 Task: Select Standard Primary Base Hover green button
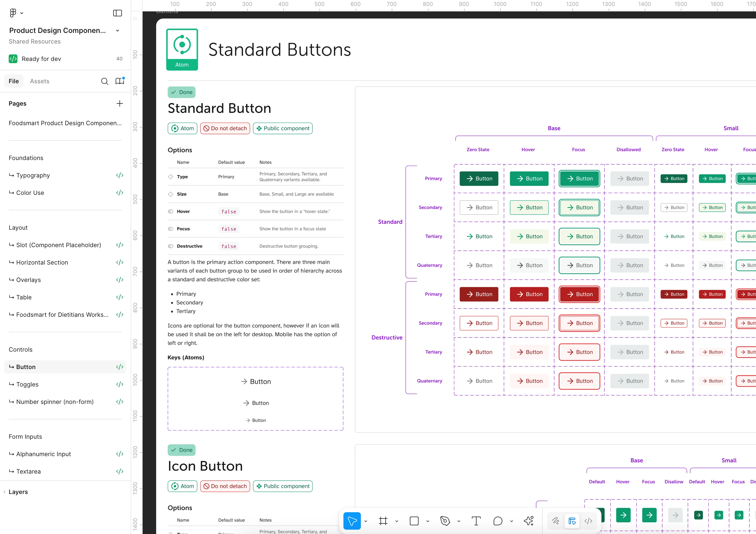(x=529, y=179)
